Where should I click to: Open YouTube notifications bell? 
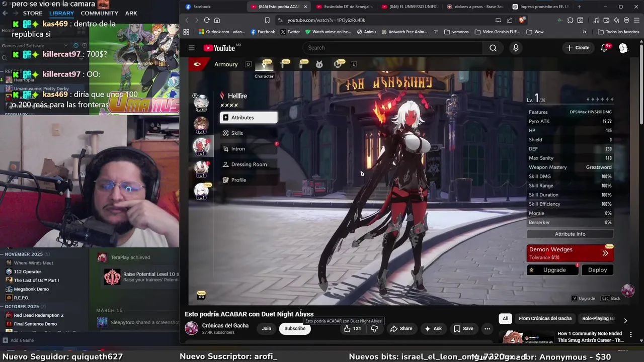tap(605, 48)
